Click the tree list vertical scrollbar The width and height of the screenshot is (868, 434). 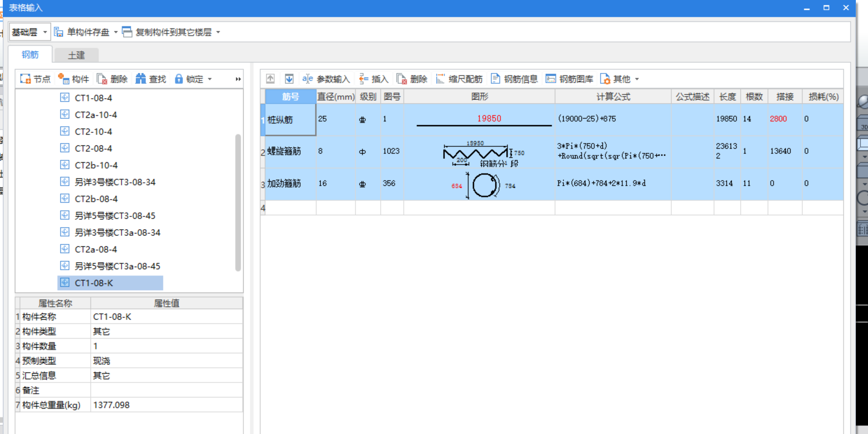238,202
